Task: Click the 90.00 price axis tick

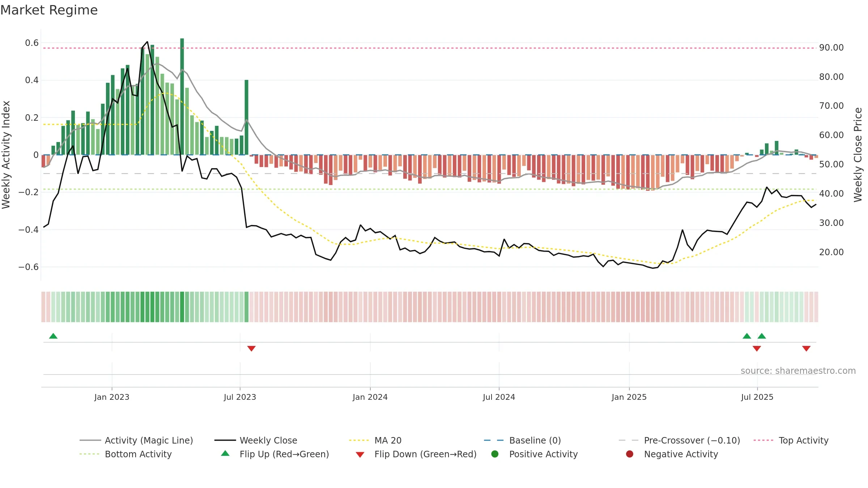Action: 831,48
